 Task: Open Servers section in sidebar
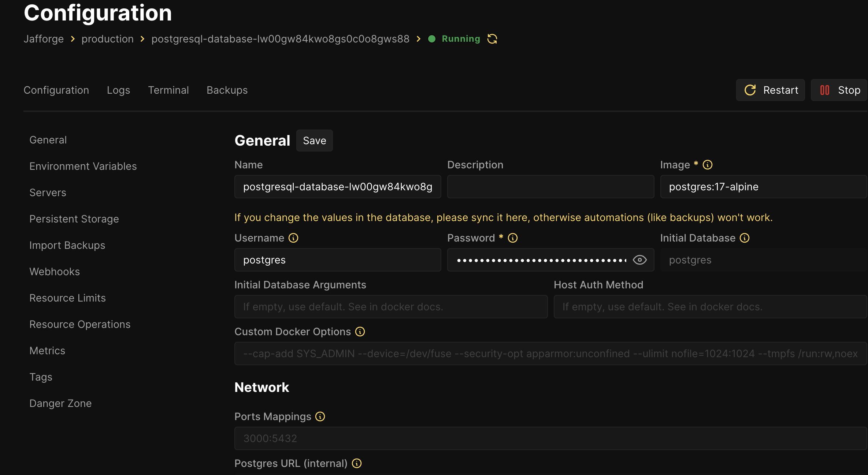pyautogui.click(x=48, y=192)
